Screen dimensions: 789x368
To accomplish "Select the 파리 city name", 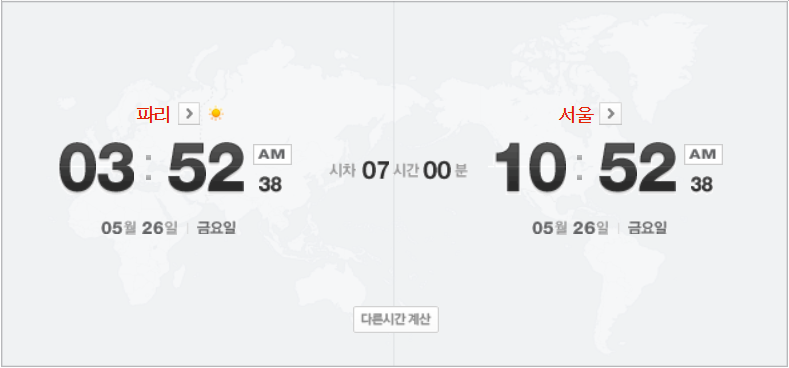I will [x=153, y=115].
